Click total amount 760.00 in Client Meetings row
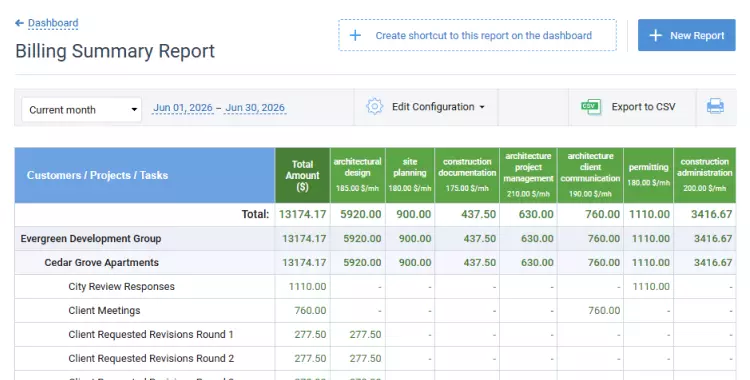 [310, 310]
